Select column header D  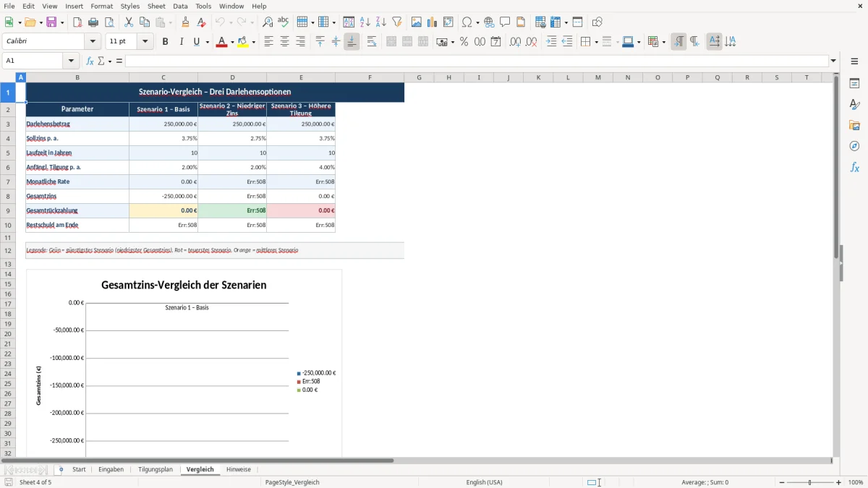(x=232, y=77)
